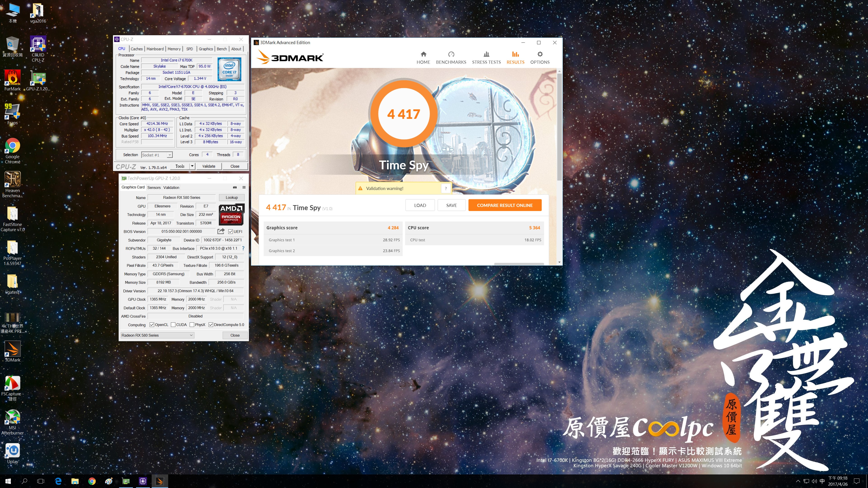Launch the 3DMark desktop shortcut
The height and width of the screenshot is (488, 868).
pyautogui.click(x=12, y=351)
